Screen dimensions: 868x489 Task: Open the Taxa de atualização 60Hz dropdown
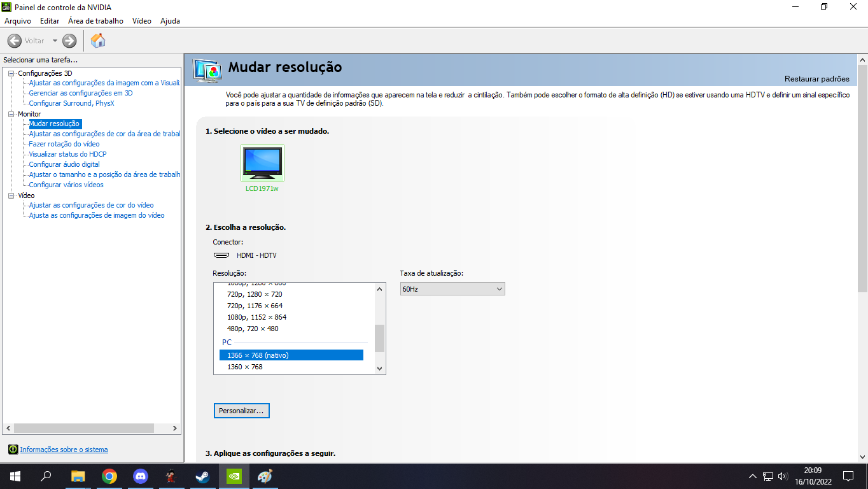click(x=452, y=289)
